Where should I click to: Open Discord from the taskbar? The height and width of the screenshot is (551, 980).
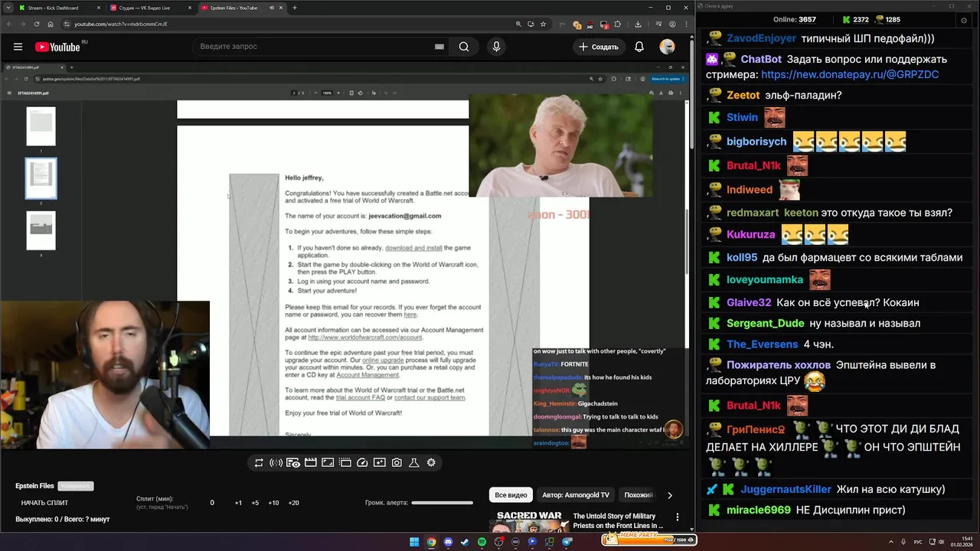tap(448, 542)
